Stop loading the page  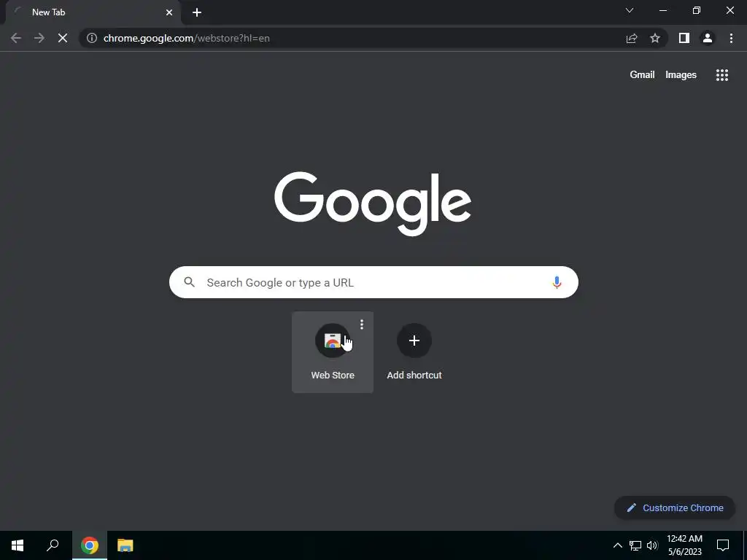coord(63,38)
